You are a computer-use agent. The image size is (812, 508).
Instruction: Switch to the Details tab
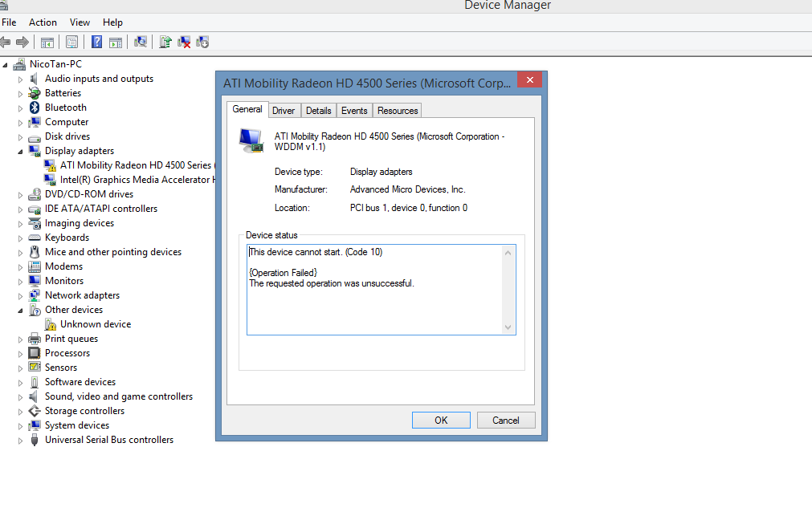point(319,111)
